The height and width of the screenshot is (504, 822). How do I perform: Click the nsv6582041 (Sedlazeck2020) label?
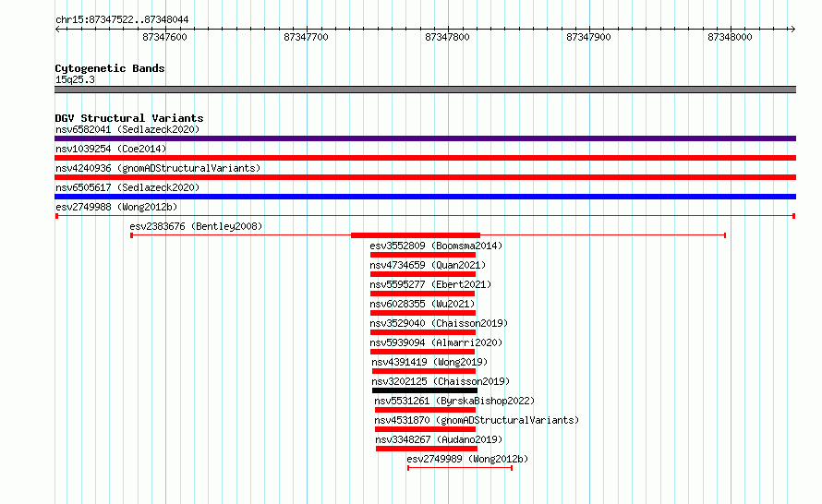tap(127, 129)
